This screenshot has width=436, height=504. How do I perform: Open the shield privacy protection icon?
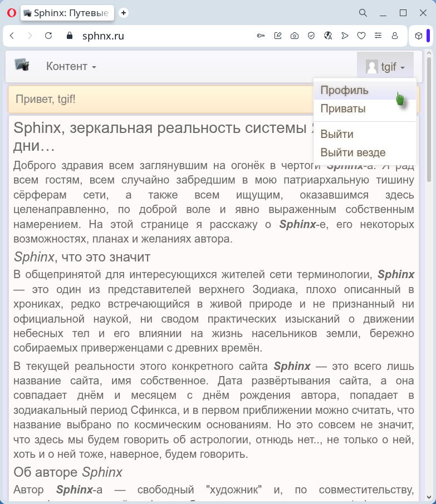click(311, 36)
